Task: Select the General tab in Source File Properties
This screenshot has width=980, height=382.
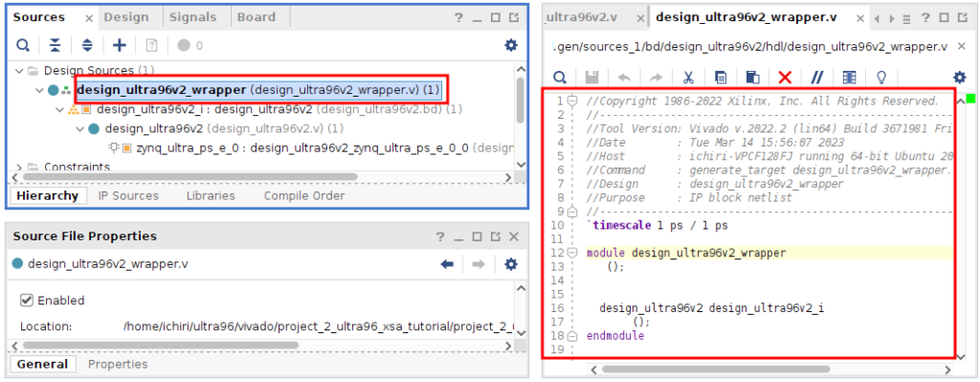Action: tap(42, 364)
